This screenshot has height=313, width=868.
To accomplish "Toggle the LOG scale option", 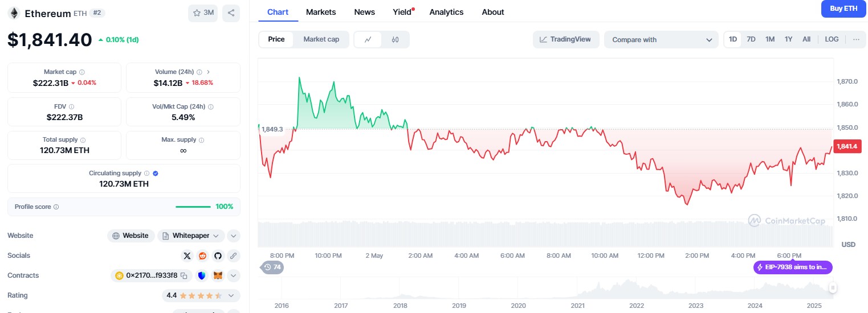I will [832, 39].
